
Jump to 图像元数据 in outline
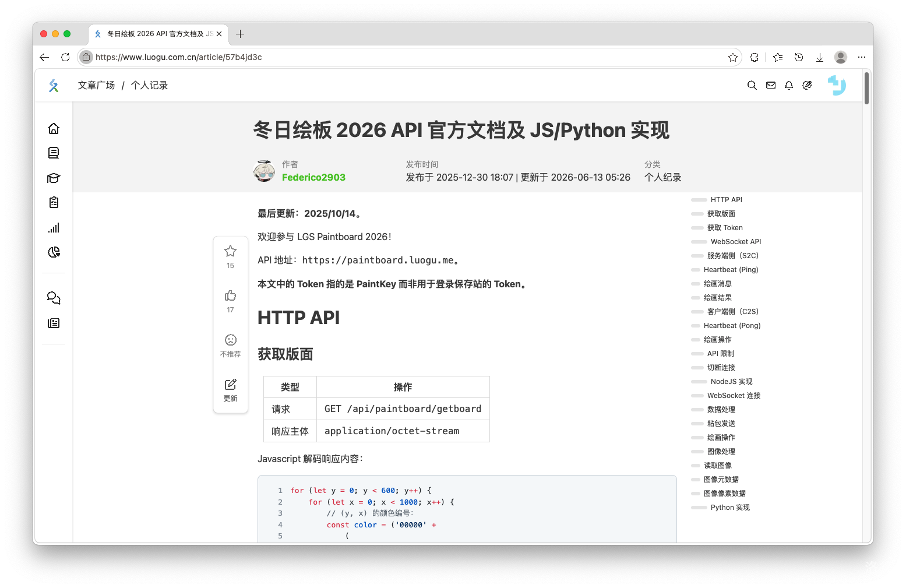(x=721, y=480)
